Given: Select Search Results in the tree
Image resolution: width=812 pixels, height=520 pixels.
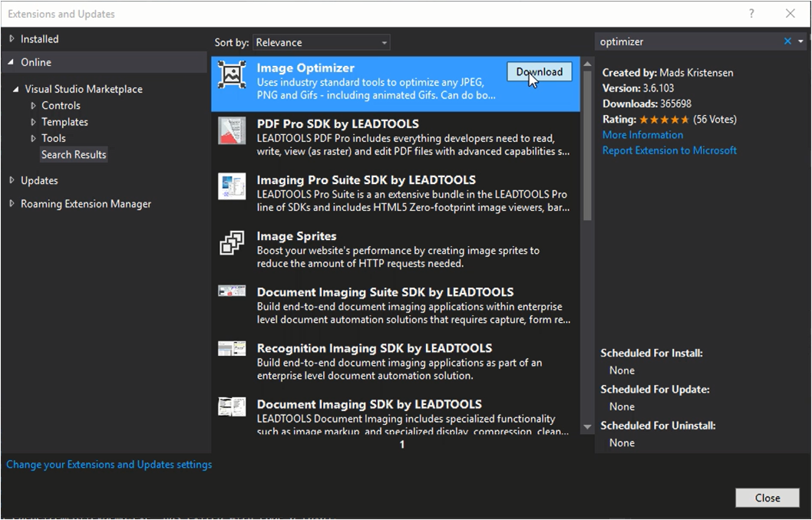Looking at the screenshot, I should [74, 154].
